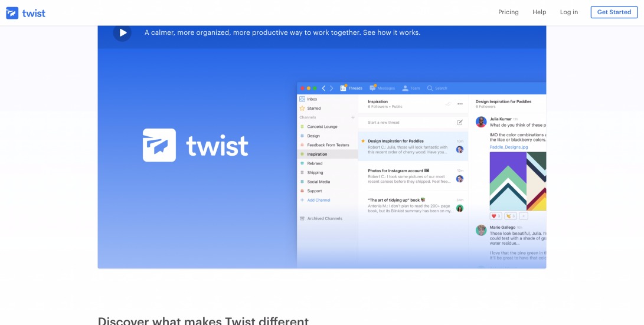The width and height of the screenshot is (644, 325).
Task: Click Robert's avatar on Design Inspiration thread
Action: (460, 149)
